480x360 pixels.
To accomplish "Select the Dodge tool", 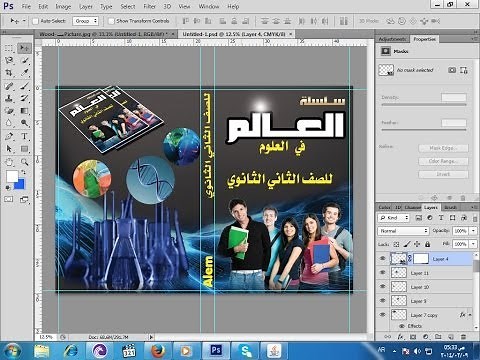I will pyautogui.click(x=24, y=123).
